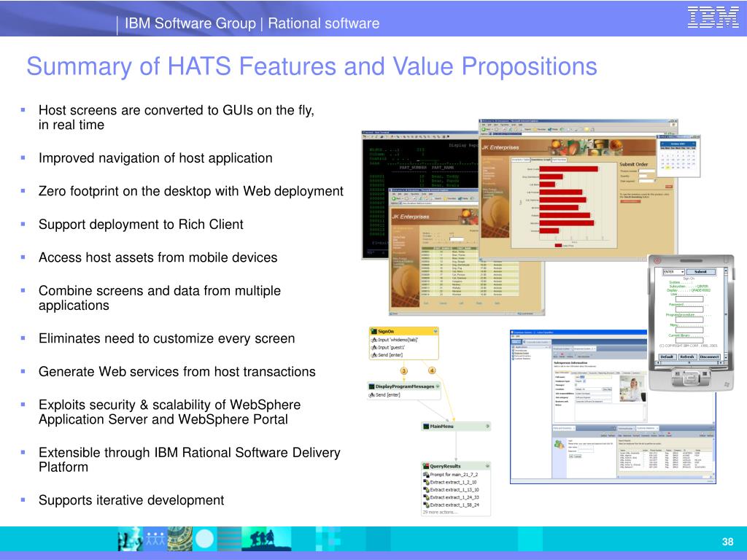Click the Menu input field on mobile
The height and width of the screenshot is (560, 747).
point(689,330)
